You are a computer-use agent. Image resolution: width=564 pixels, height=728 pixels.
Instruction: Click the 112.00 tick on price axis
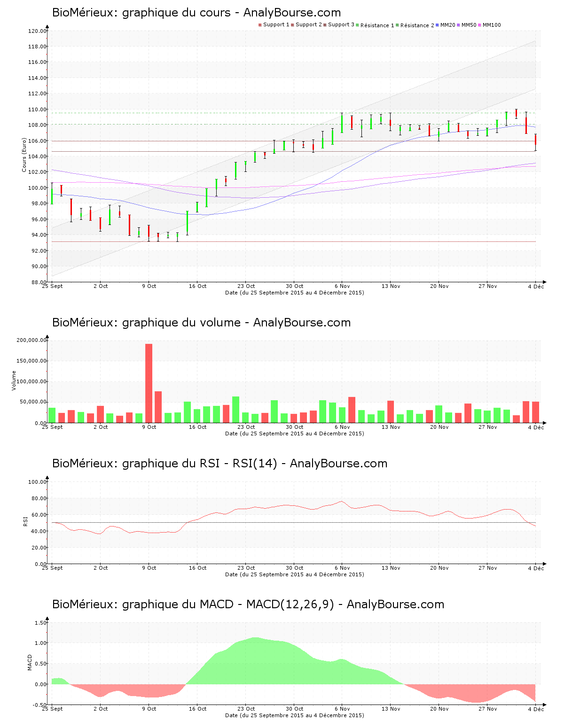(37, 93)
